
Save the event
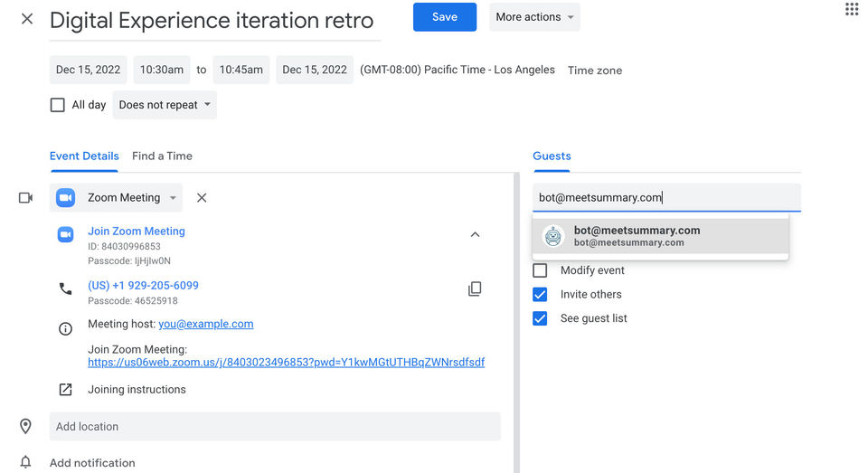[x=445, y=17]
